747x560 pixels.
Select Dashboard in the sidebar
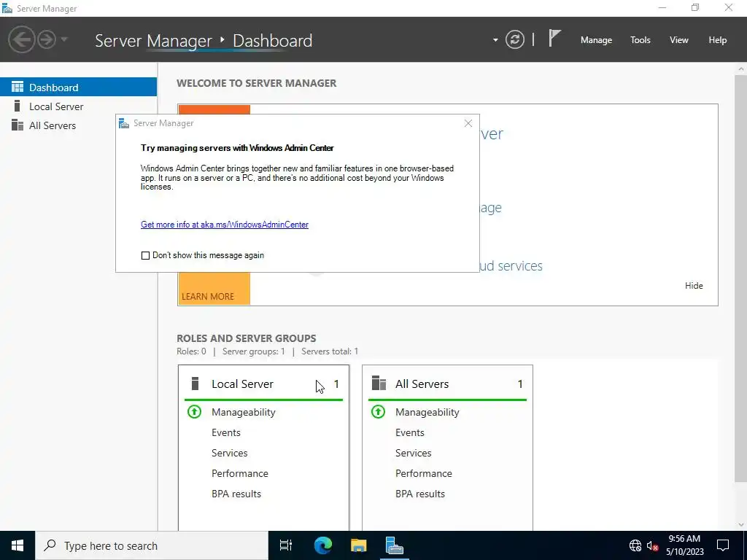coord(78,87)
